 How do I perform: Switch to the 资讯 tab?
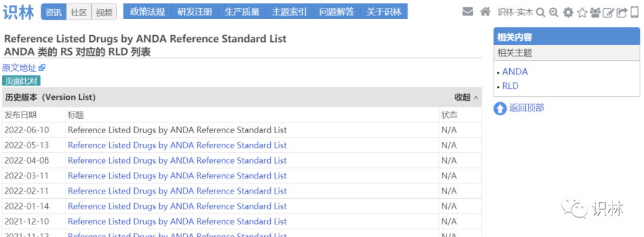(x=54, y=12)
